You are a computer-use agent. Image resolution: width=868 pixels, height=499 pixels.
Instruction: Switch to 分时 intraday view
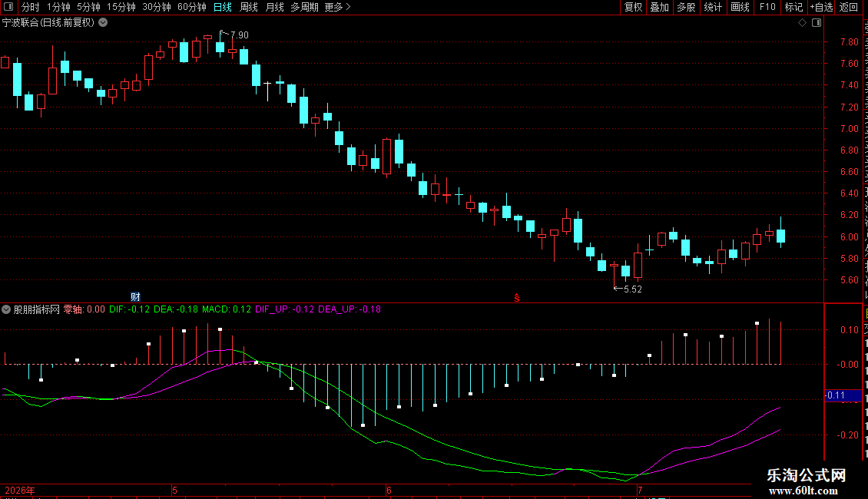coord(31,7)
